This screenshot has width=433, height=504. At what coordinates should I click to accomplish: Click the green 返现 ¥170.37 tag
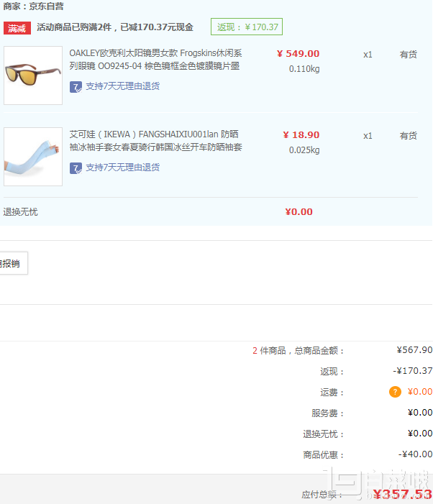pos(247,27)
